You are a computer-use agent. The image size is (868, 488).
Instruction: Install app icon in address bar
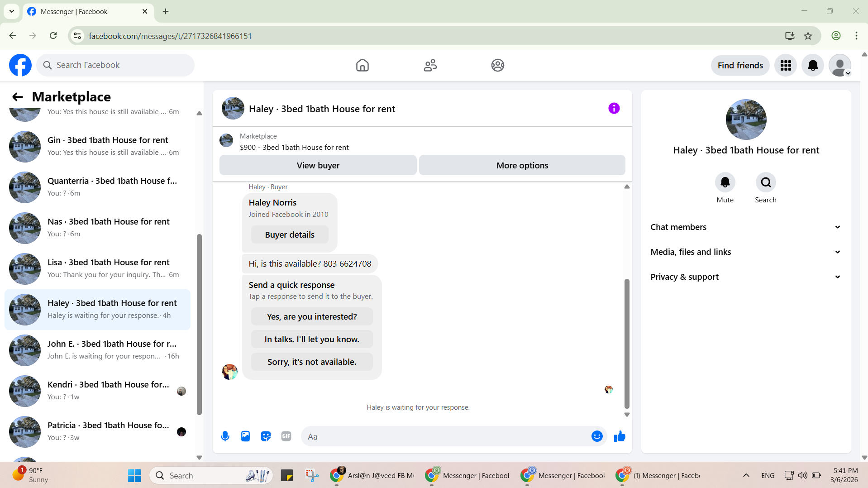(x=790, y=36)
